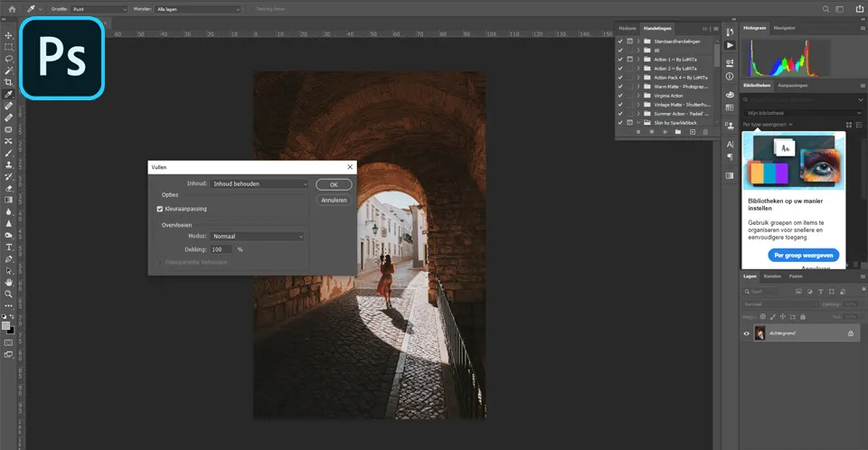
Task: Toggle checkmark for Action 1 ~ By LoMiTa
Action: coord(620,60)
